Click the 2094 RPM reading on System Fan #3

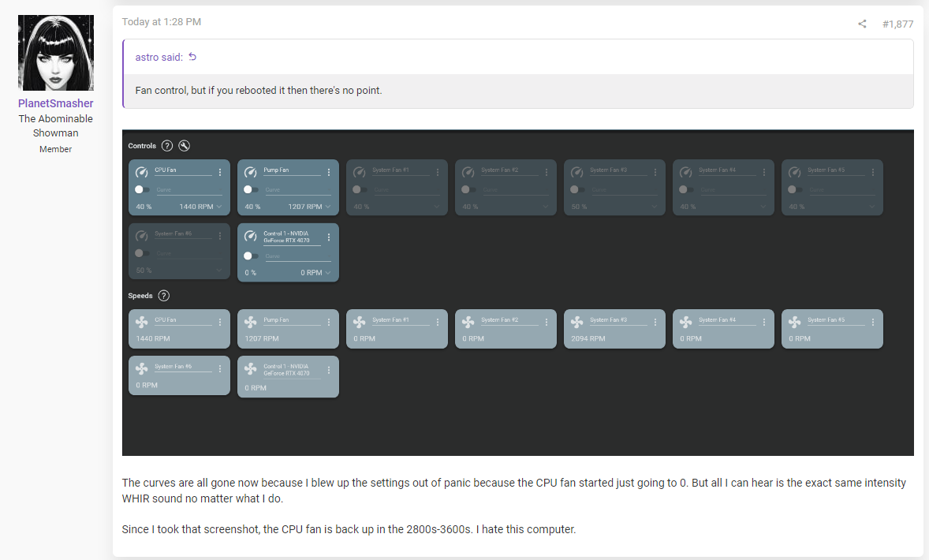pyautogui.click(x=588, y=338)
